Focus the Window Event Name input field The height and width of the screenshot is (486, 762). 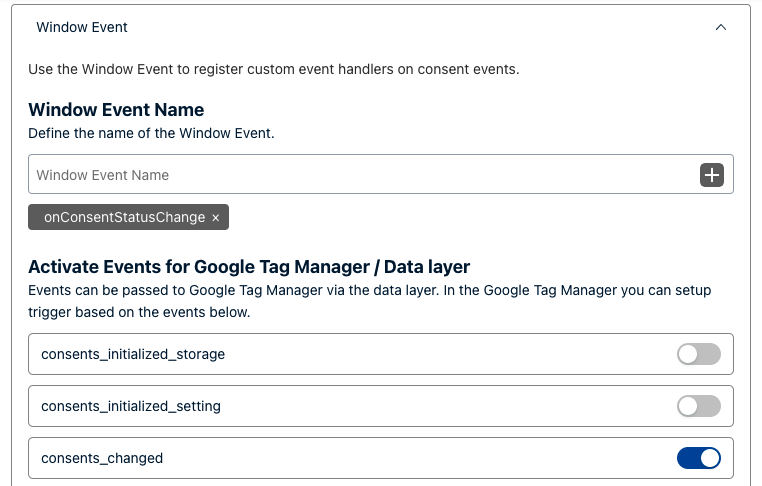[364, 174]
